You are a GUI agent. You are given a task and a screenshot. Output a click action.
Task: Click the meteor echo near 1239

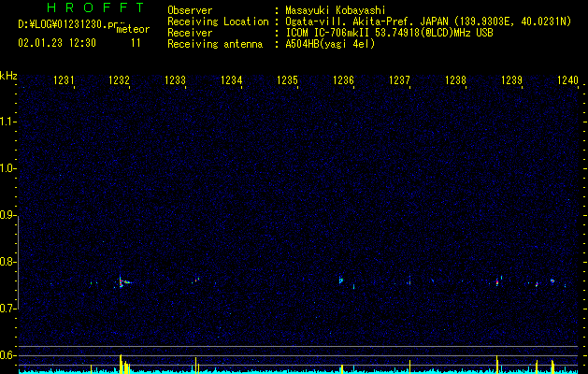[497, 281]
